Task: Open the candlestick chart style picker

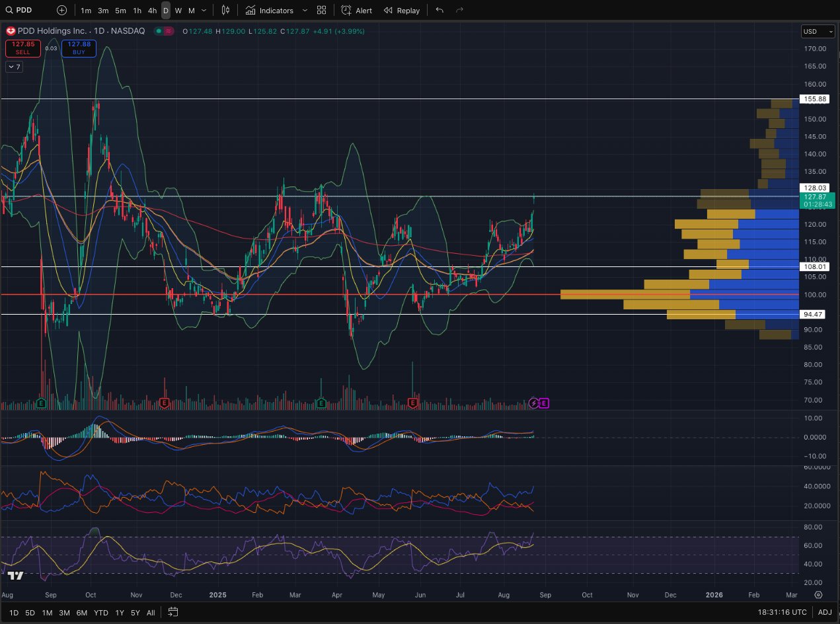Action: (x=225, y=11)
